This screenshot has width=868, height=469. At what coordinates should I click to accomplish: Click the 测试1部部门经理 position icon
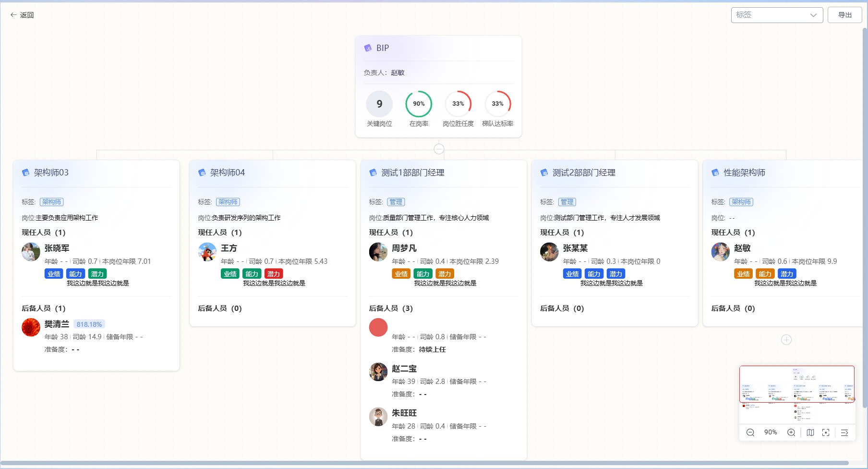[x=373, y=173]
